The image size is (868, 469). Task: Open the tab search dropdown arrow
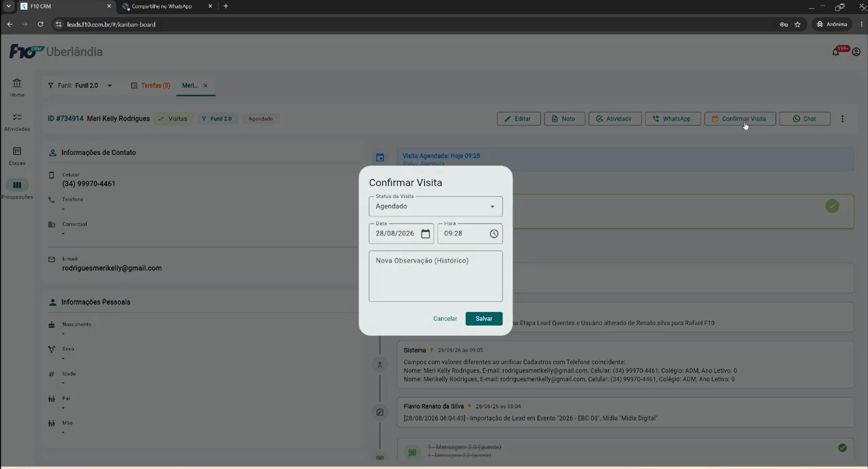point(8,6)
